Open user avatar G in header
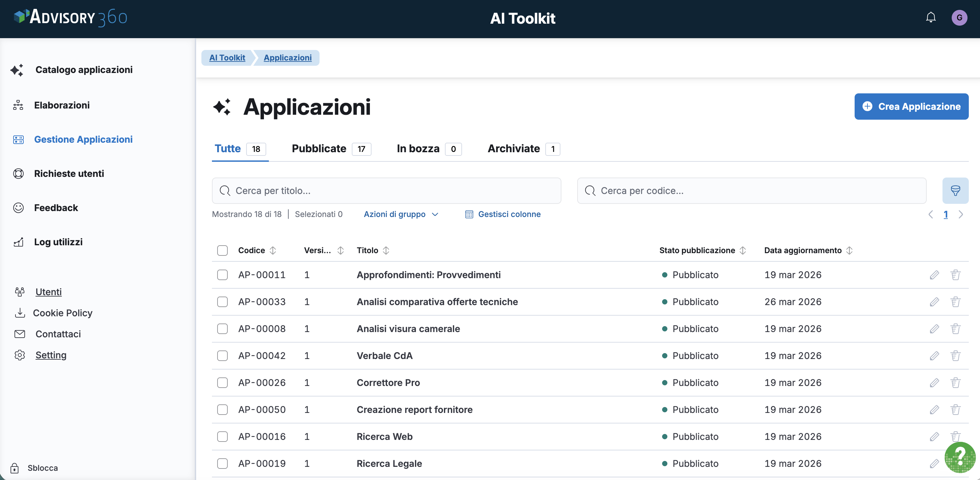The height and width of the screenshot is (480, 980). (x=959, y=17)
